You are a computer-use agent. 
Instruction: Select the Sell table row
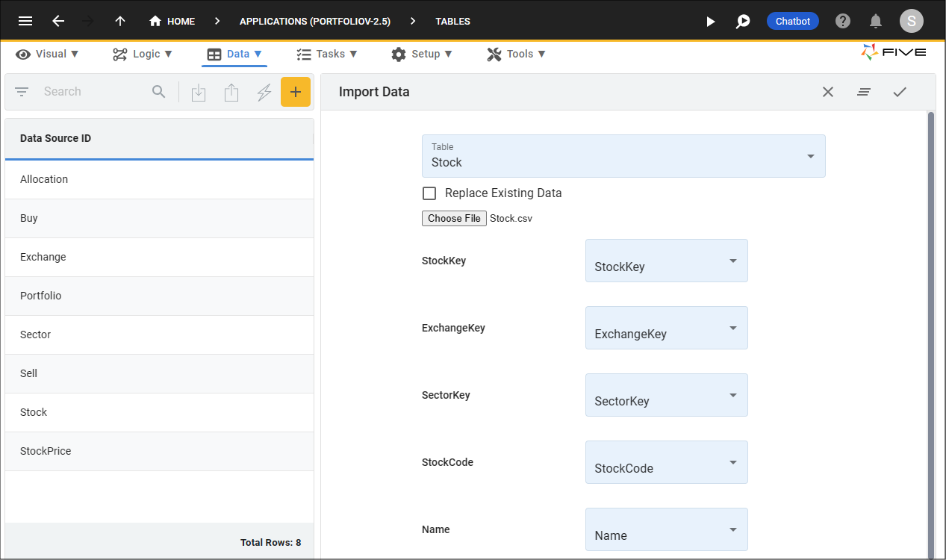pyautogui.click(x=159, y=373)
